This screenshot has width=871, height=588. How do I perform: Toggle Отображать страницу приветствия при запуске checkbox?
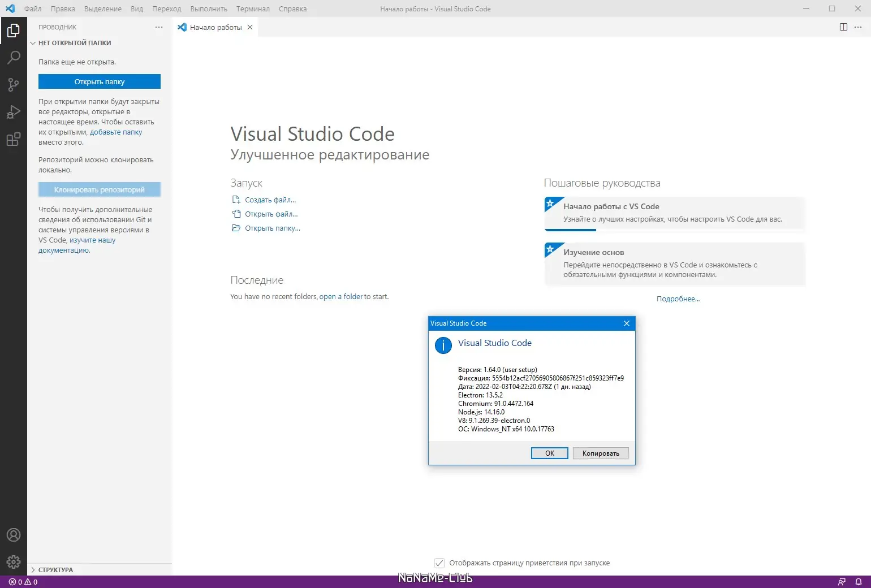pyautogui.click(x=439, y=563)
